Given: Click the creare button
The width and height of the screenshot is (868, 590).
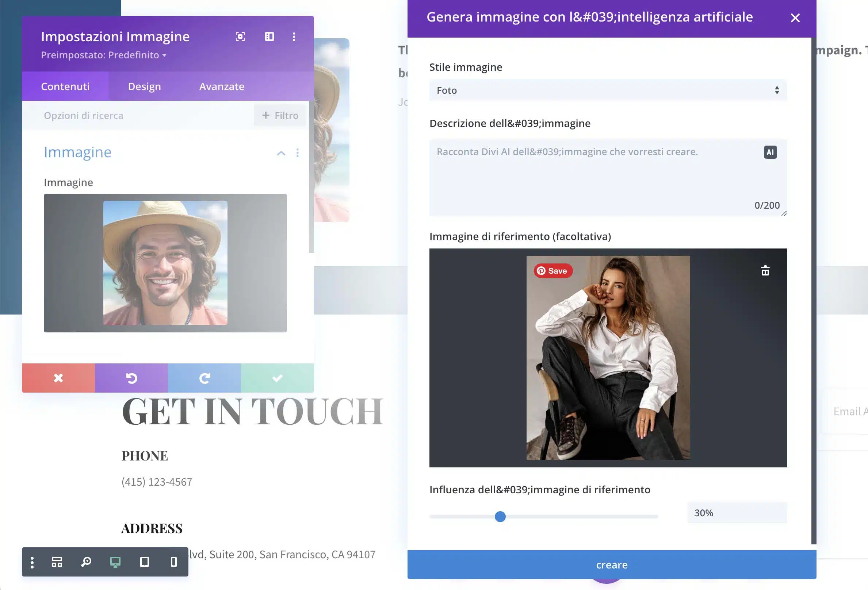Looking at the screenshot, I should click(611, 564).
